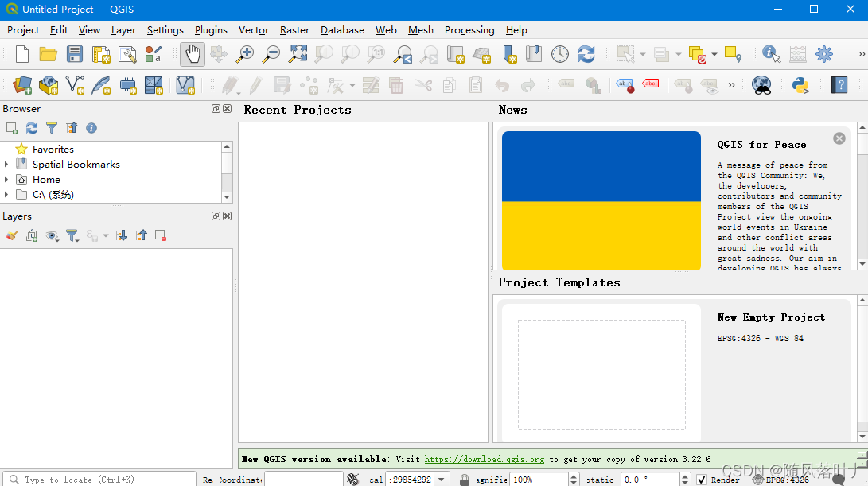Select the Pan Map hand tool

(x=192, y=54)
